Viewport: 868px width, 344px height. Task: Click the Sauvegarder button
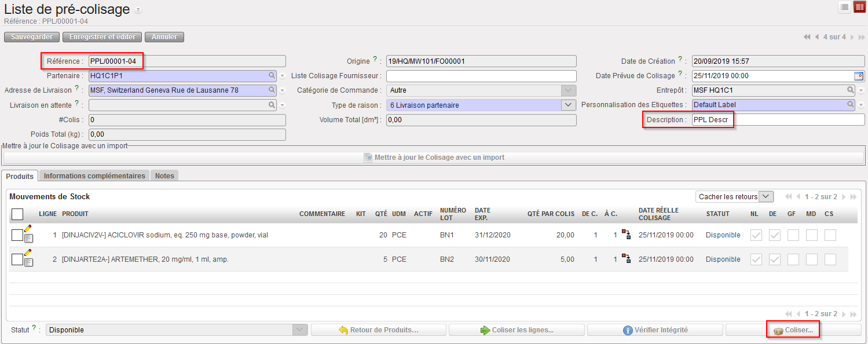point(32,37)
